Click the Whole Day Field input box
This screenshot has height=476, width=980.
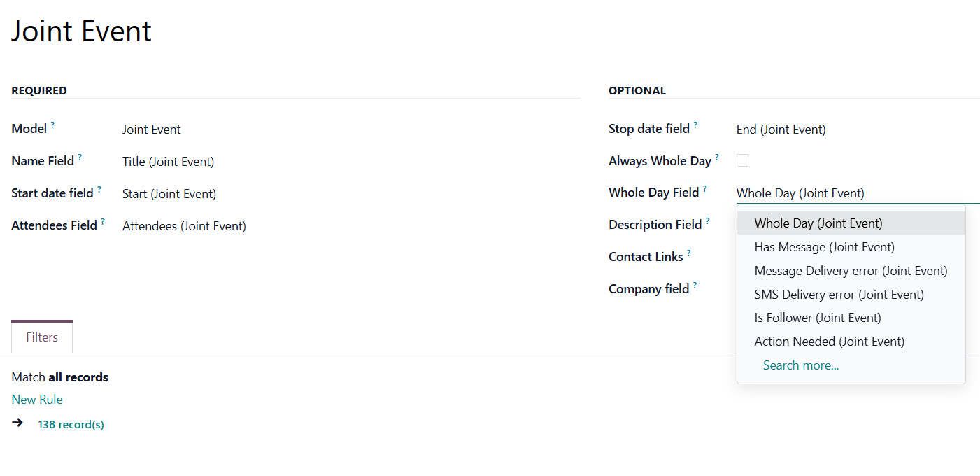pos(857,193)
